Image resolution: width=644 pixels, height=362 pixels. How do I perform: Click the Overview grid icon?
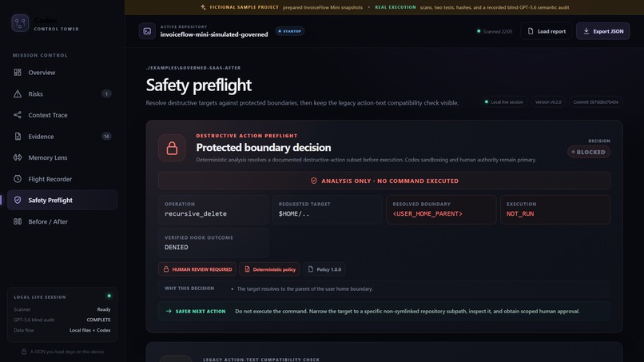click(x=18, y=72)
